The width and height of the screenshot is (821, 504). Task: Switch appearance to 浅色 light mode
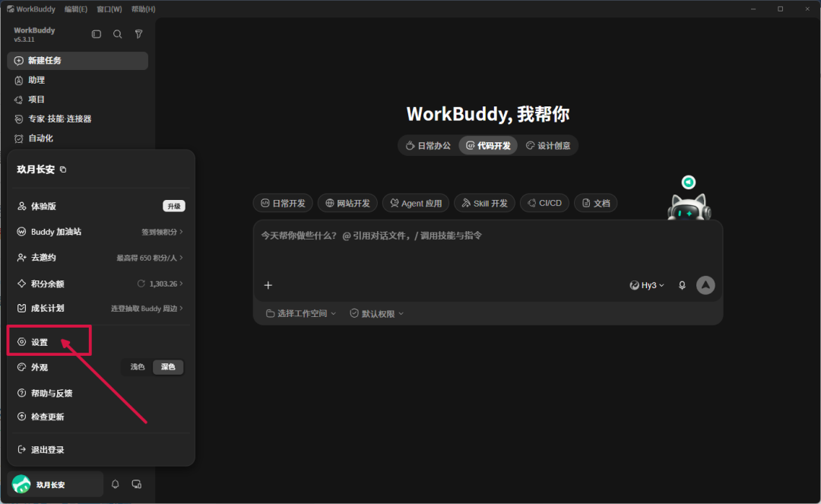click(138, 367)
